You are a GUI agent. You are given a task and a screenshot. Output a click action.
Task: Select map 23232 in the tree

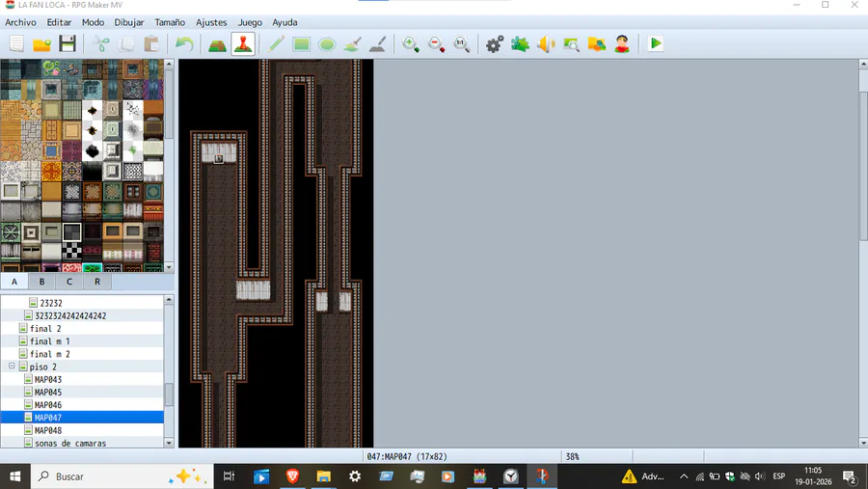click(51, 303)
